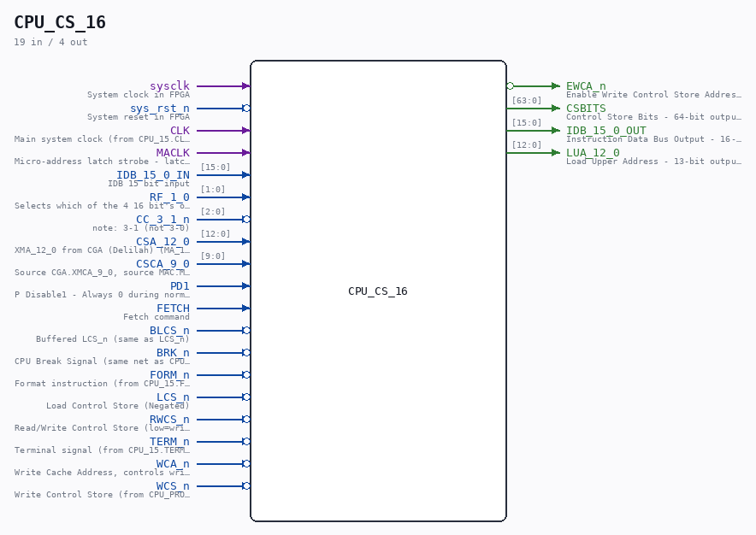Select the "Control Store Bits" output description

[x=653, y=116]
